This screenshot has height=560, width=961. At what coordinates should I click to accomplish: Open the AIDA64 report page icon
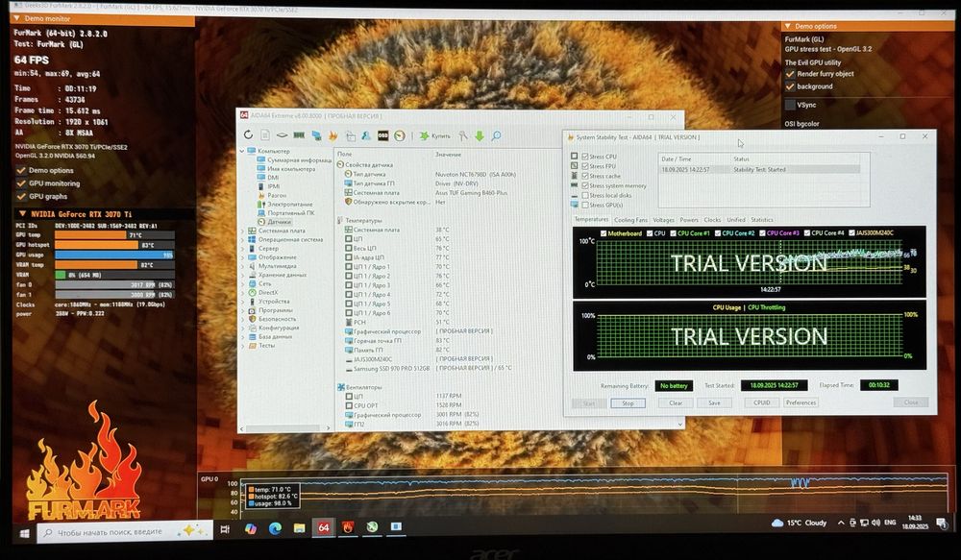click(265, 135)
